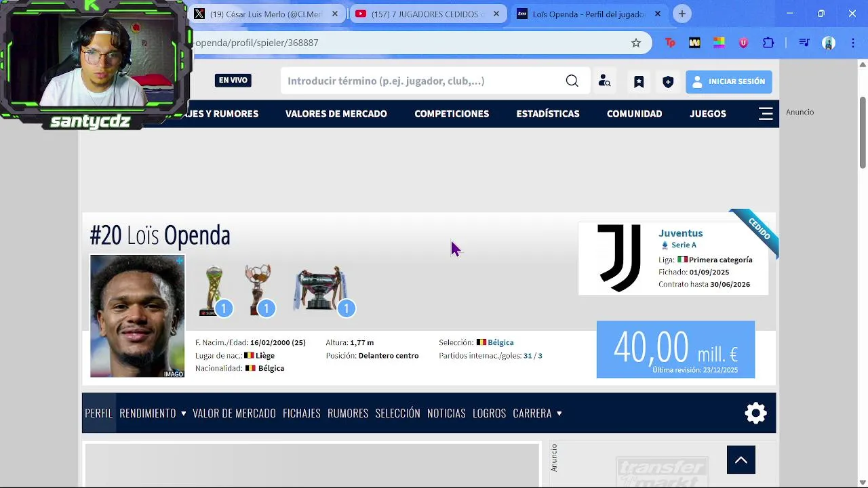Click Loïs Openda's profile photo
The height and width of the screenshot is (488, 868).
click(x=137, y=316)
